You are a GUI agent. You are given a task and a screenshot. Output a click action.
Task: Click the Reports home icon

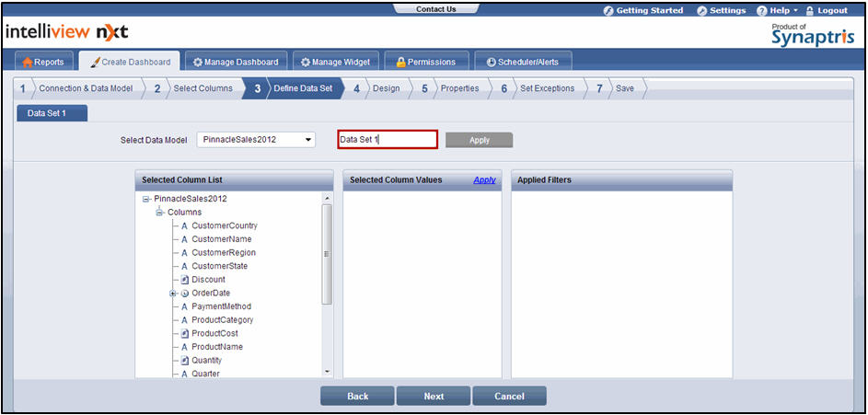click(x=28, y=63)
